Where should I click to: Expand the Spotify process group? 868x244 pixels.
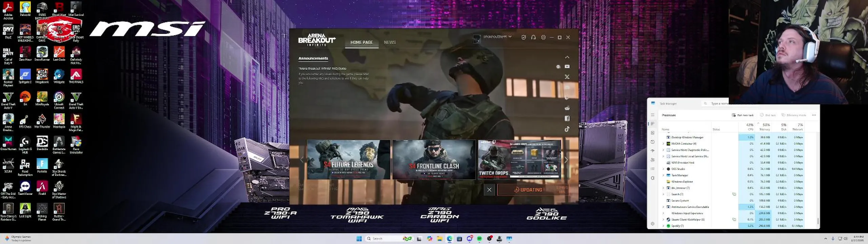tap(663, 226)
